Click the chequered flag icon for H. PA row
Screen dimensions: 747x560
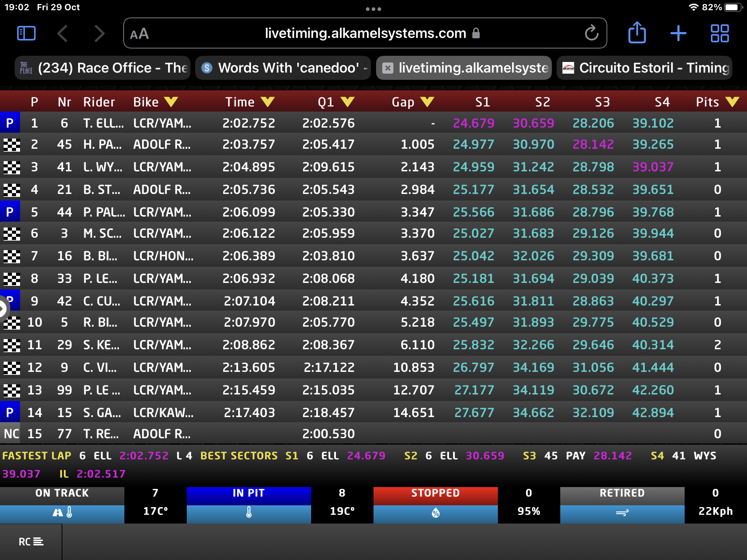[12, 145]
